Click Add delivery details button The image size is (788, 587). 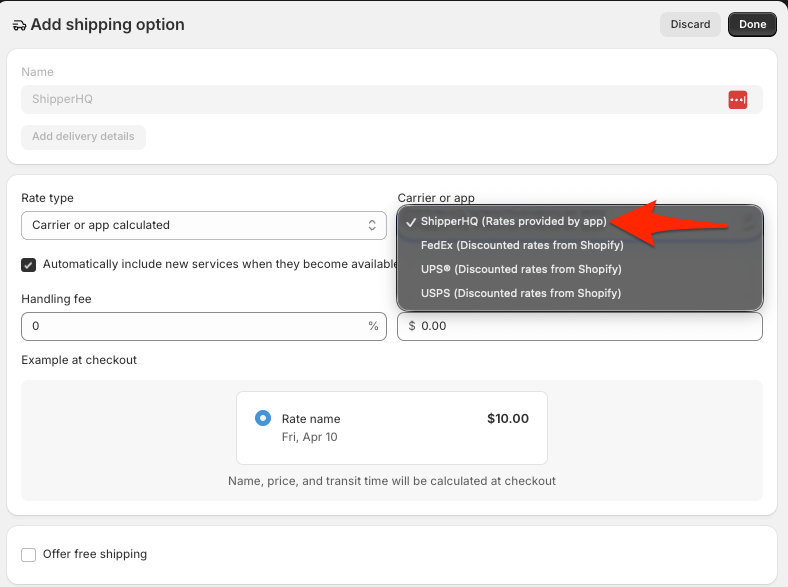coord(83,137)
